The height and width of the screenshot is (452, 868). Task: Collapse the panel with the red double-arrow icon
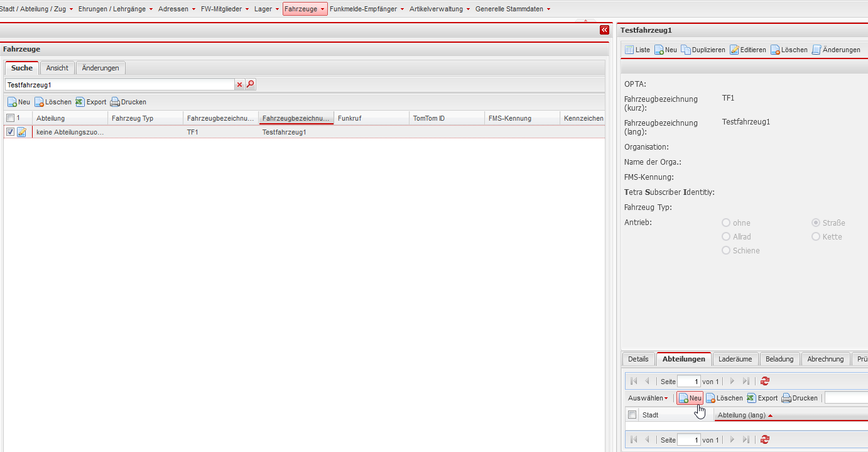pyautogui.click(x=604, y=30)
